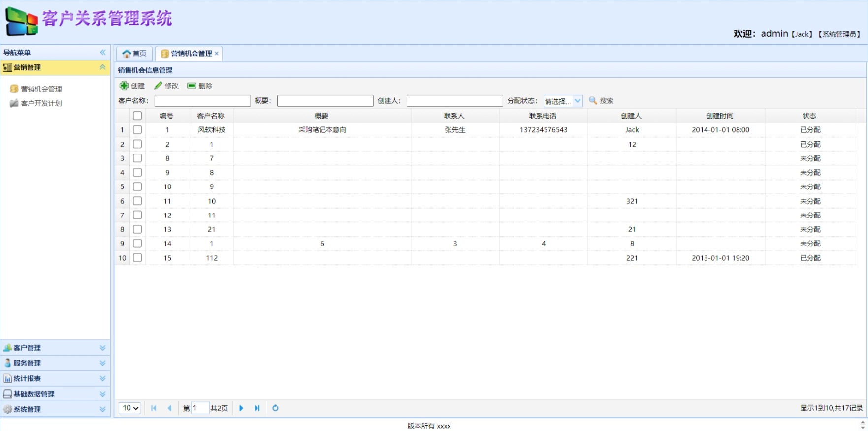Focus the 创建人 search field
This screenshot has height=431, width=868.
454,101
